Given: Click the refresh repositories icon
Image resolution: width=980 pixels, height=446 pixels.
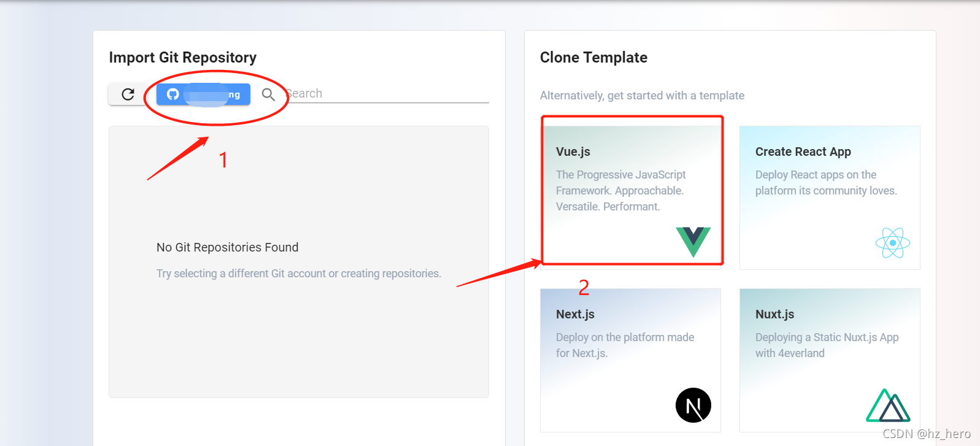Looking at the screenshot, I should (128, 94).
